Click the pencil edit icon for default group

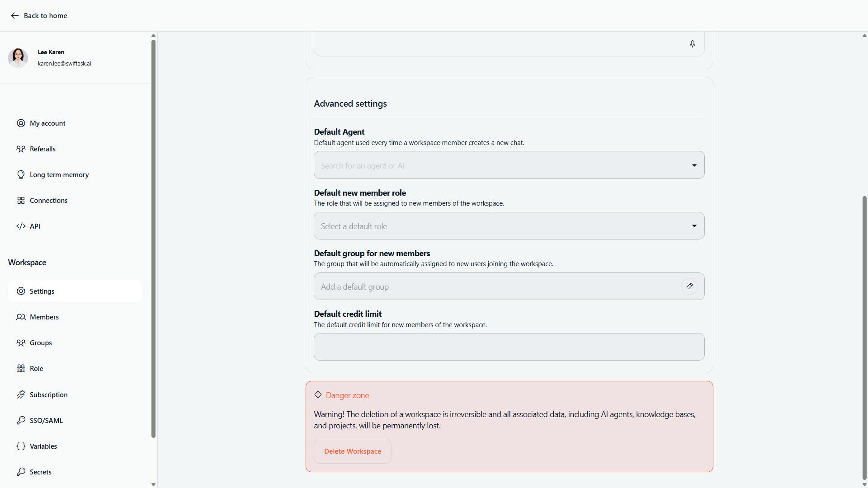[689, 286]
